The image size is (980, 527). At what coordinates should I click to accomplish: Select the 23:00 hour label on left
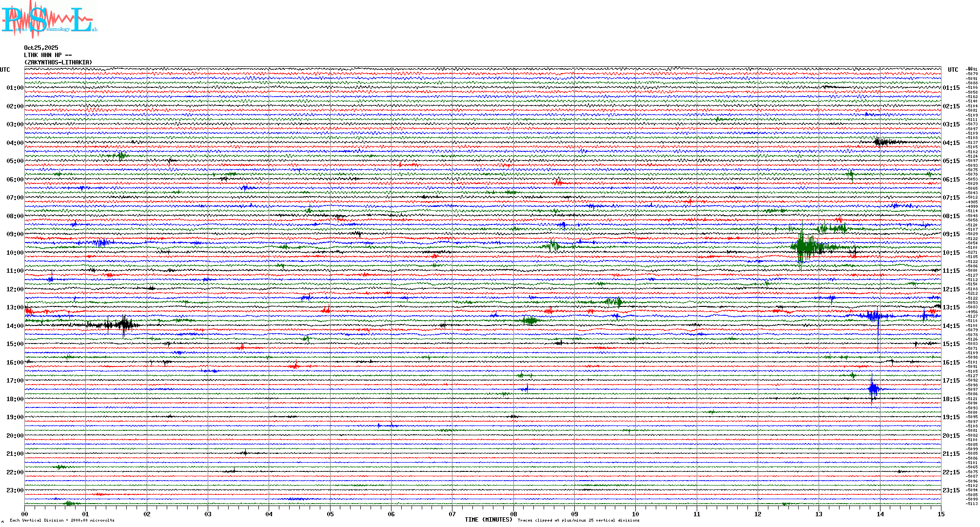click(15, 490)
